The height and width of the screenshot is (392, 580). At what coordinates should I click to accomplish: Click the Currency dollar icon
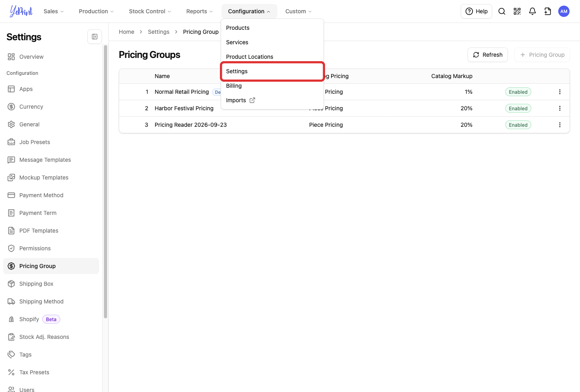click(11, 107)
